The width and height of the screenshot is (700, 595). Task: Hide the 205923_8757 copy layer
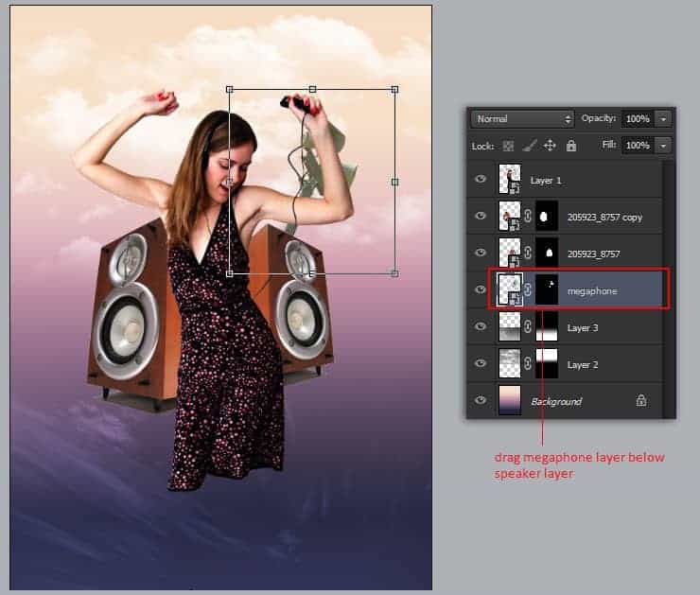(481, 216)
